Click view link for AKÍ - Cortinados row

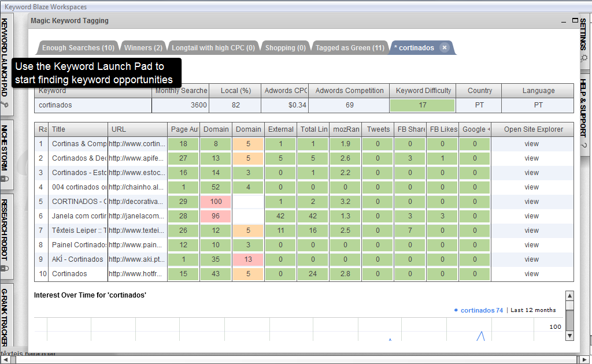(531, 259)
